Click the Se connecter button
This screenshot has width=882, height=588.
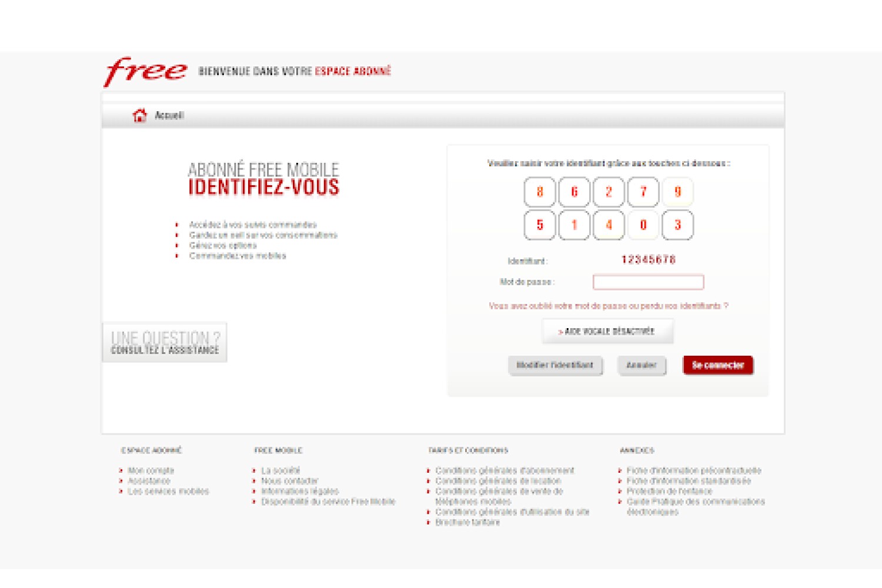(x=718, y=365)
